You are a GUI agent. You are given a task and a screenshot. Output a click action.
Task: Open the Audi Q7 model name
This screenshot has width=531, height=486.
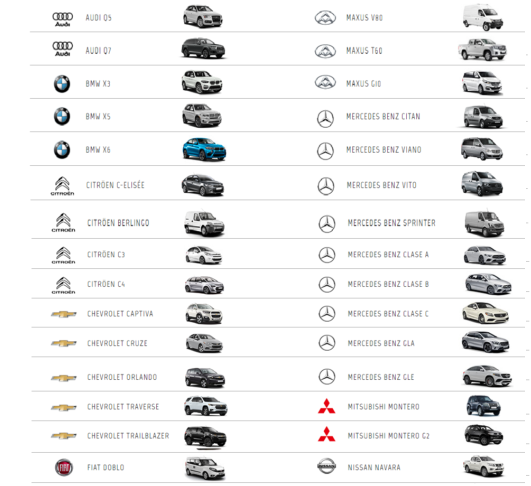98,51
